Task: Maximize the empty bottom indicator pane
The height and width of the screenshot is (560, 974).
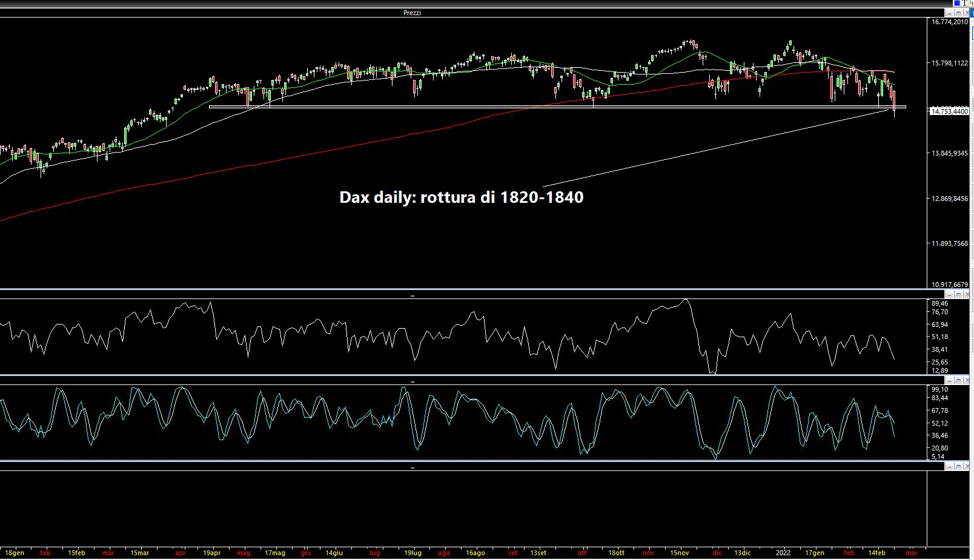Action: (958, 466)
